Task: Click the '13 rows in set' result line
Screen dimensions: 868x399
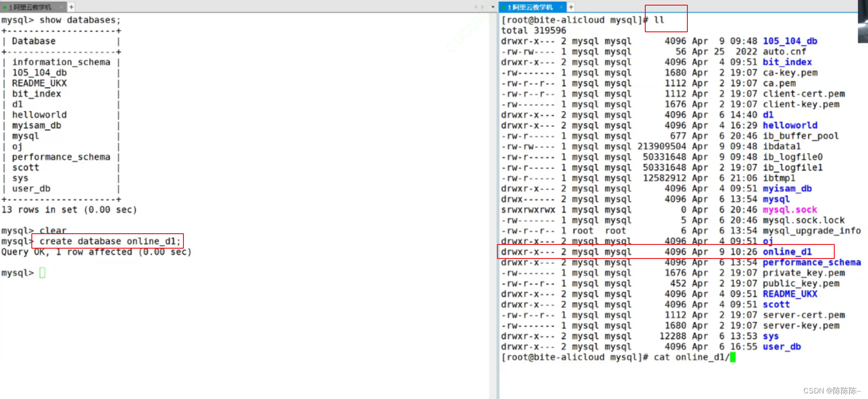Action: pos(69,210)
